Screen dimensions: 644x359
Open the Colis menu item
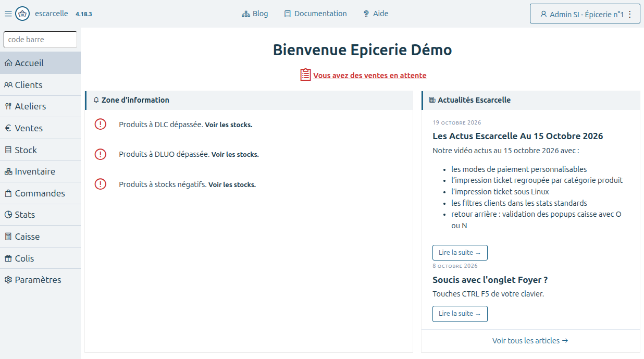[40, 258]
